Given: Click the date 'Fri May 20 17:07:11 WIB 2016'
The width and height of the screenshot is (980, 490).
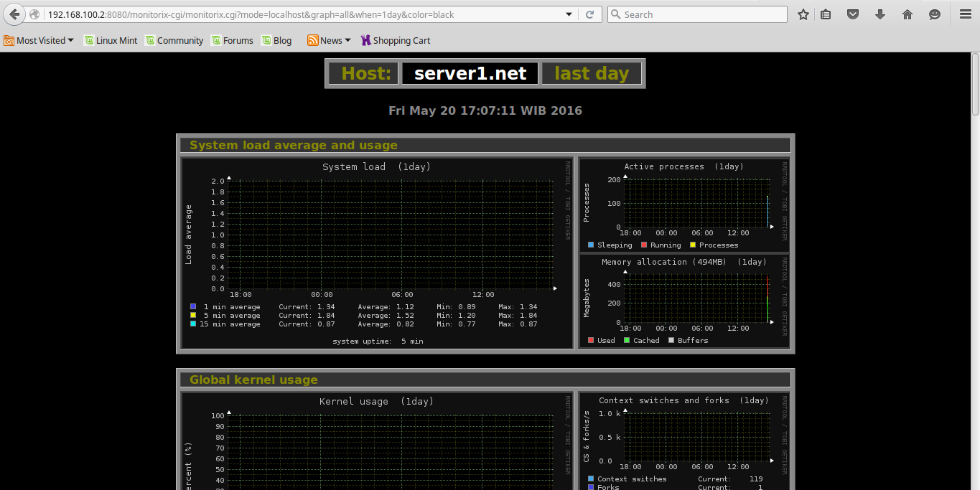Looking at the screenshot, I should (x=485, y=110).
